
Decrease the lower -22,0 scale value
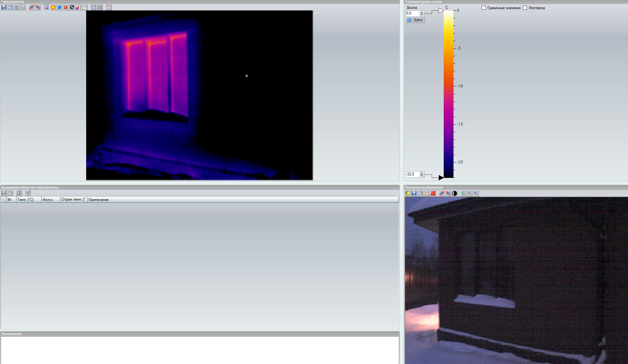coord(422,176)
